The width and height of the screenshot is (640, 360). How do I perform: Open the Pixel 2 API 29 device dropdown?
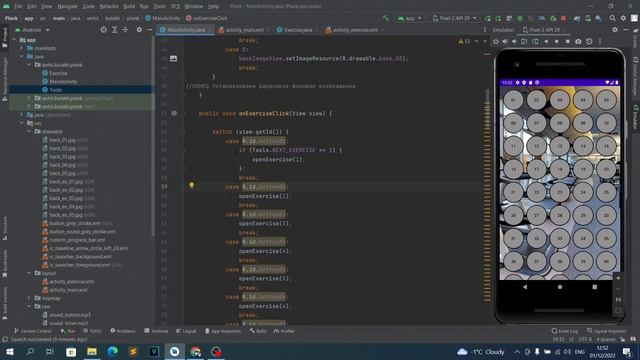tap(454, 18)
